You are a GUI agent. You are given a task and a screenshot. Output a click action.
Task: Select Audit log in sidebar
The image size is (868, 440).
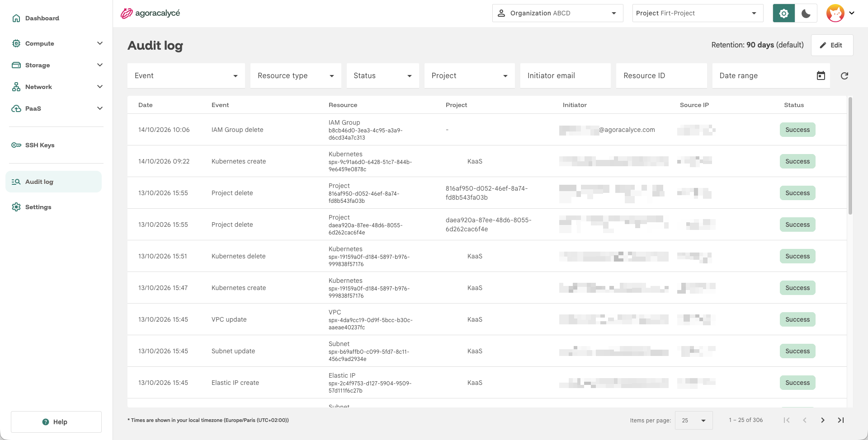click(53, 182)
